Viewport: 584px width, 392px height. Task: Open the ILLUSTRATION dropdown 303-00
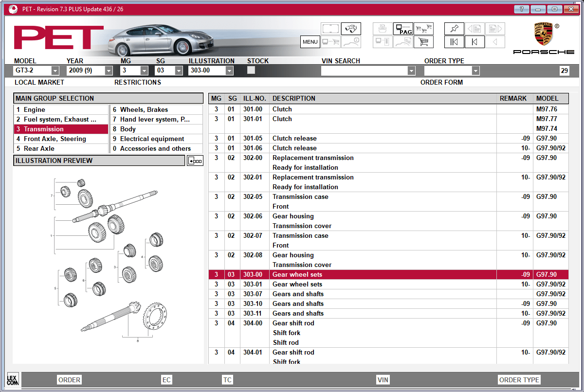[230, 71]
